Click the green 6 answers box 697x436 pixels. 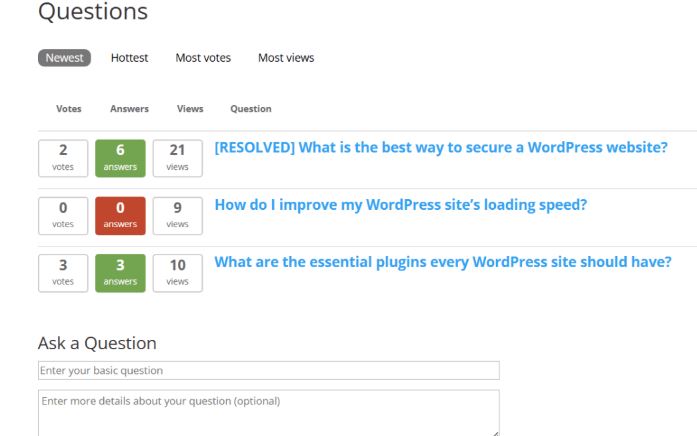click(120, 158)
